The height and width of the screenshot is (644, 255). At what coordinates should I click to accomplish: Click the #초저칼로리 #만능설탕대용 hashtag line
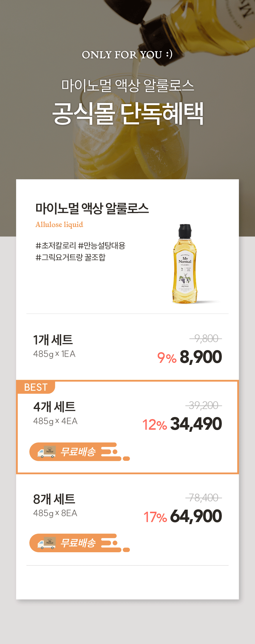point(80,246)
